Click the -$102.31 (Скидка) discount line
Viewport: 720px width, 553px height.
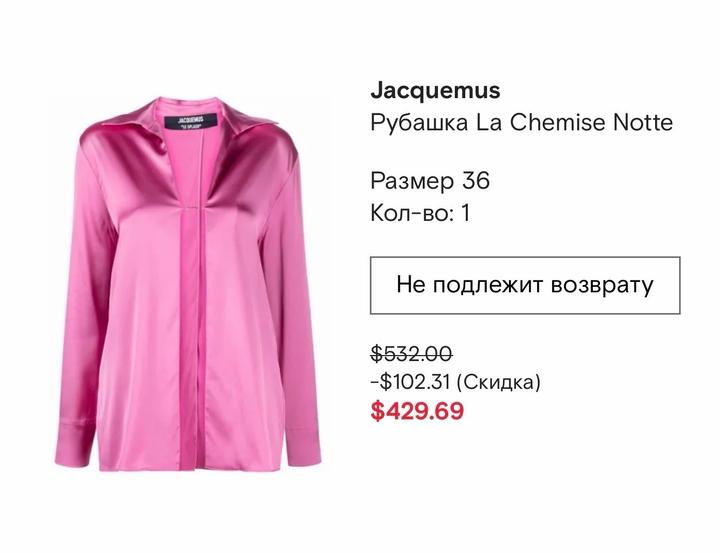coord(456,382)
